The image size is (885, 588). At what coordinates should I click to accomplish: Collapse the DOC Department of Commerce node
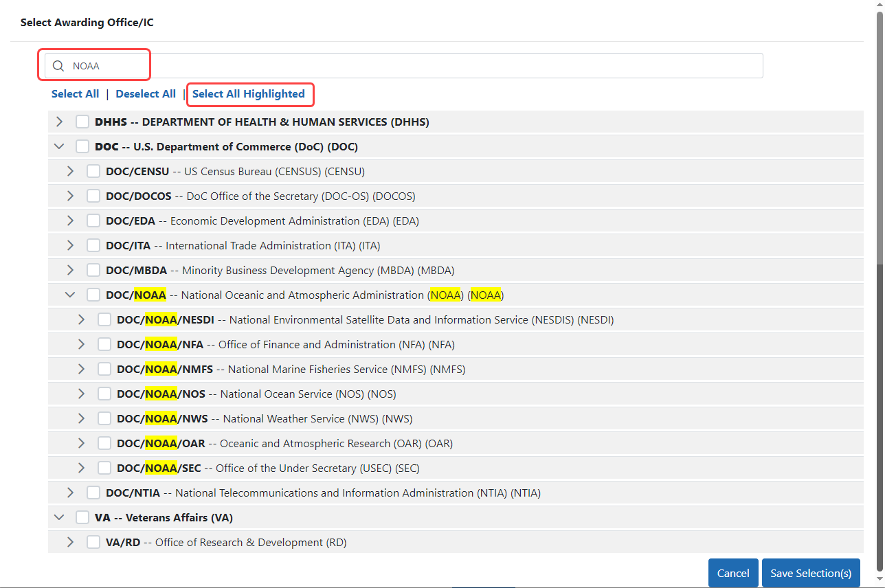click(x=59, y=146)
